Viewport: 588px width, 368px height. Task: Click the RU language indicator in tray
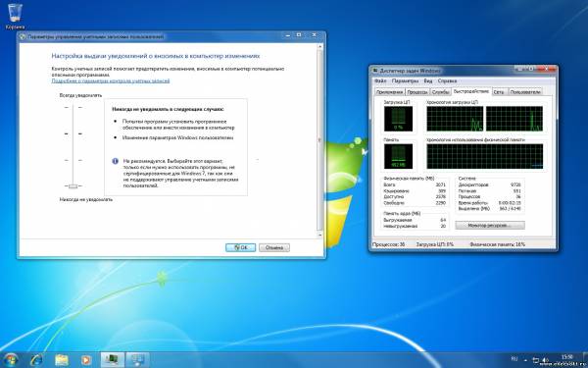click(x=514, y=360)
